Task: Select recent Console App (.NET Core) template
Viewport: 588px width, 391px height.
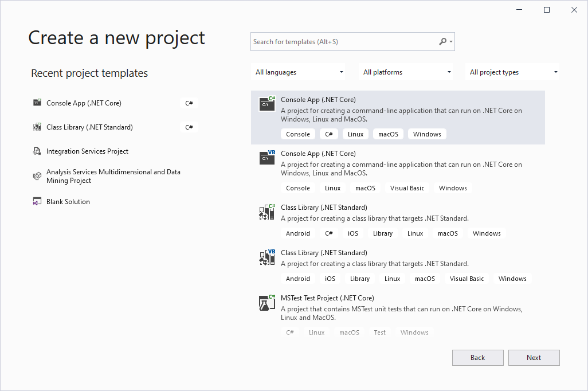Action: (84, 103)
